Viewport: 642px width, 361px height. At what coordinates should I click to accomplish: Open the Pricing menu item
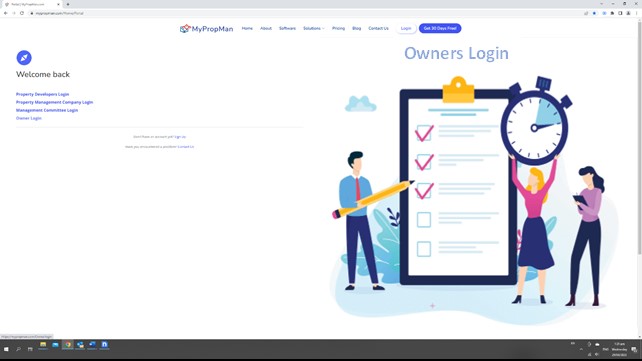coord(338,28)
